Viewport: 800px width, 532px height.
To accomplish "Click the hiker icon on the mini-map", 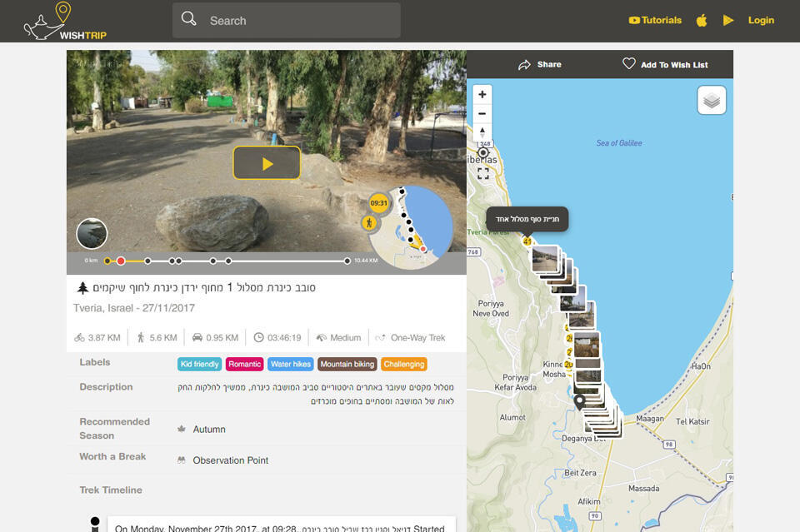I will (x=369, y=223).
